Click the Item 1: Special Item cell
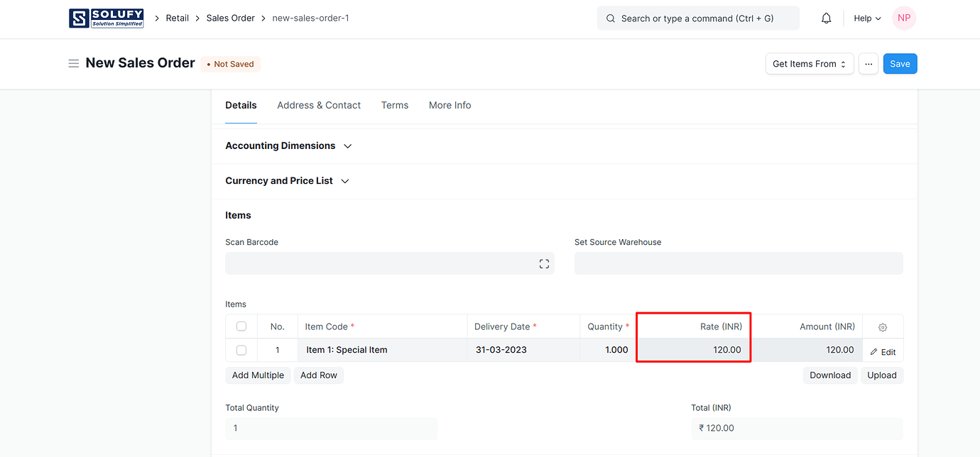Screen dimensions: 980x457 (383, 350)
